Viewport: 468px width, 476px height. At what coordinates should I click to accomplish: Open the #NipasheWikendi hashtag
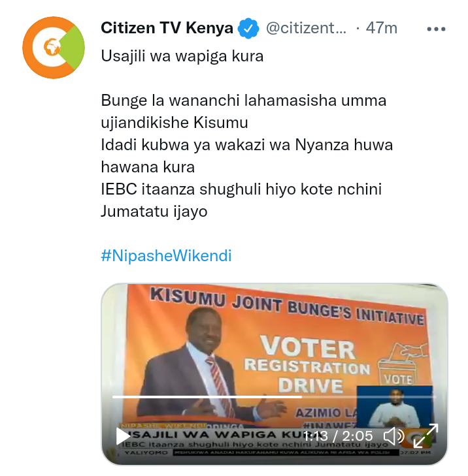click(x=166, y=255)
